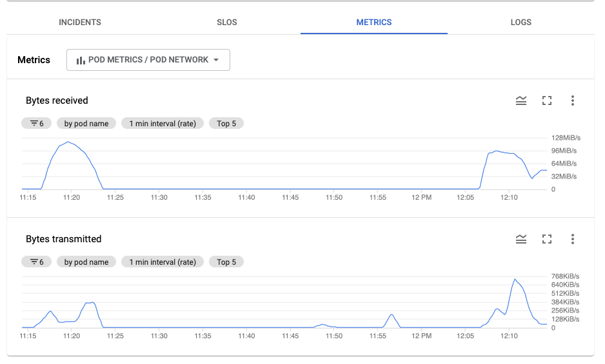605x364 pixels.
Task: Click 'Top 5' chip on Bytes received
Action: [x=226, y=124]
